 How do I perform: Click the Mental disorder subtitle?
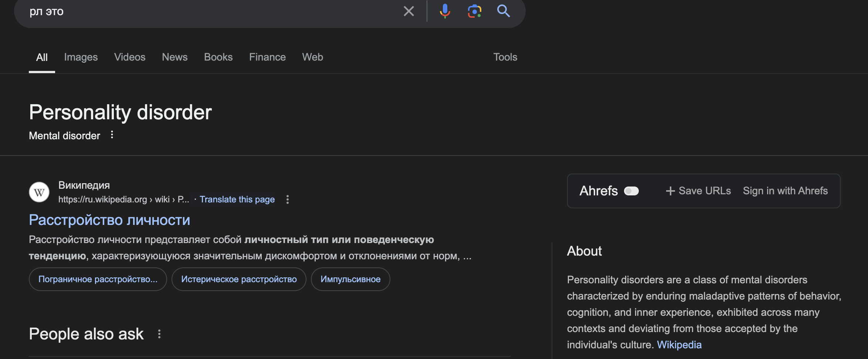pyautogui.click(x=65, y=136)
